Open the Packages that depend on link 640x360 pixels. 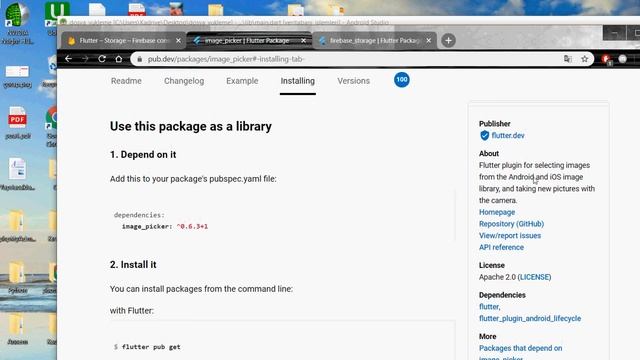(x=520, y=348)
